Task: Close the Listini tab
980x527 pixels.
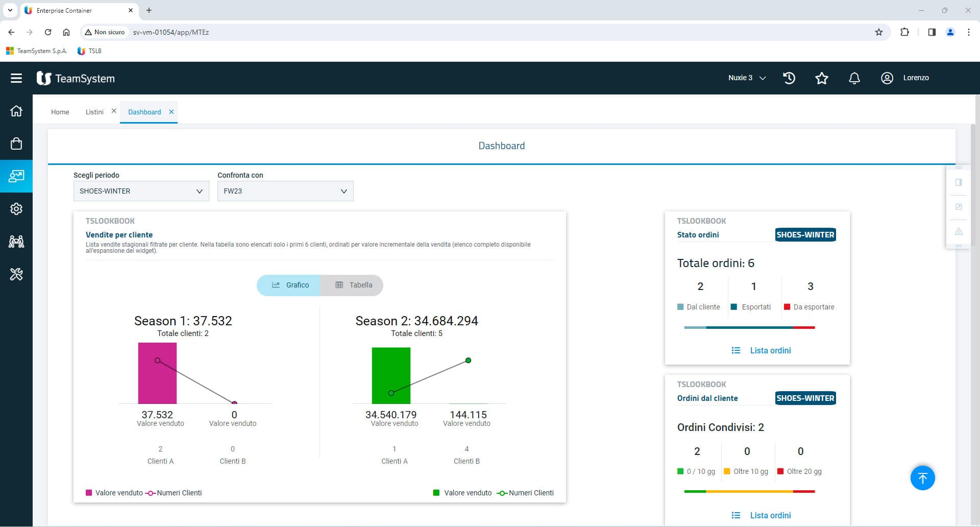Action: (x=114, y=111)
